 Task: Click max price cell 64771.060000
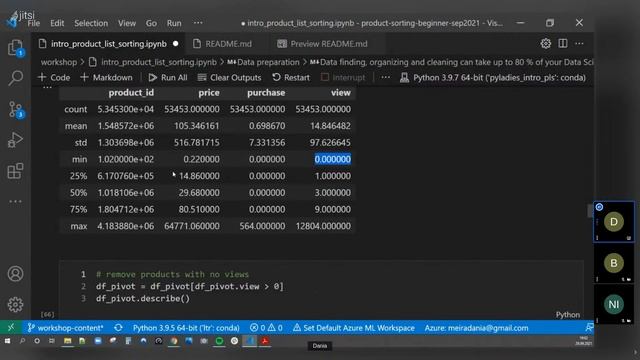[192, 226]
